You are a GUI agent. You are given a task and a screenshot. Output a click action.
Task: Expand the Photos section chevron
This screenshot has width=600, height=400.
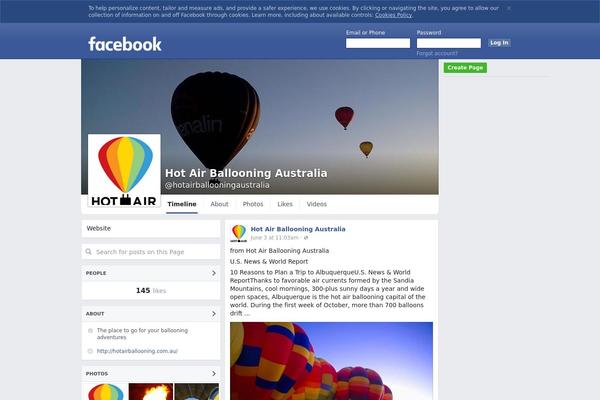click(214, 373)
